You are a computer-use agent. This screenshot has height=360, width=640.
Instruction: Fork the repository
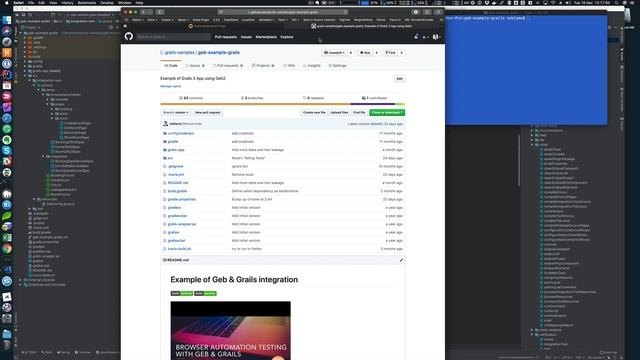click(x=391, y=53)
